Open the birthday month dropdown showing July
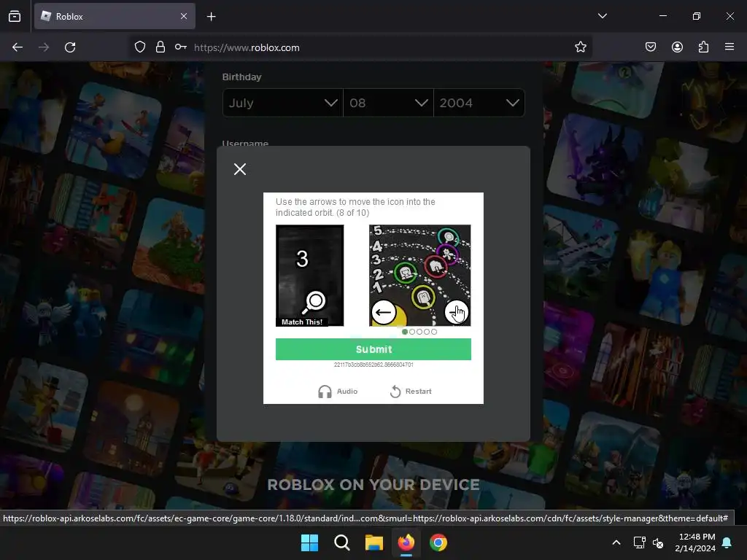The height and width of the screenshot is (560, 747). tap(283, 103)
